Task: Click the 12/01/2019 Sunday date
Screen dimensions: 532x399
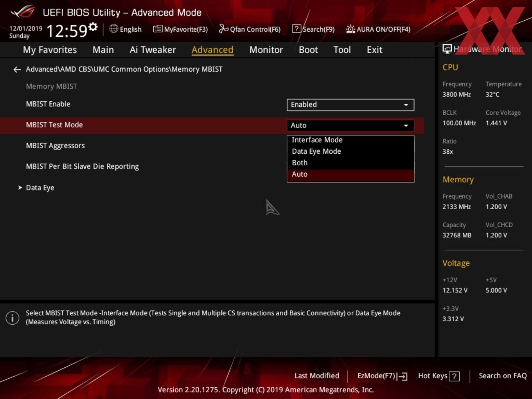Action: [25, 32]
